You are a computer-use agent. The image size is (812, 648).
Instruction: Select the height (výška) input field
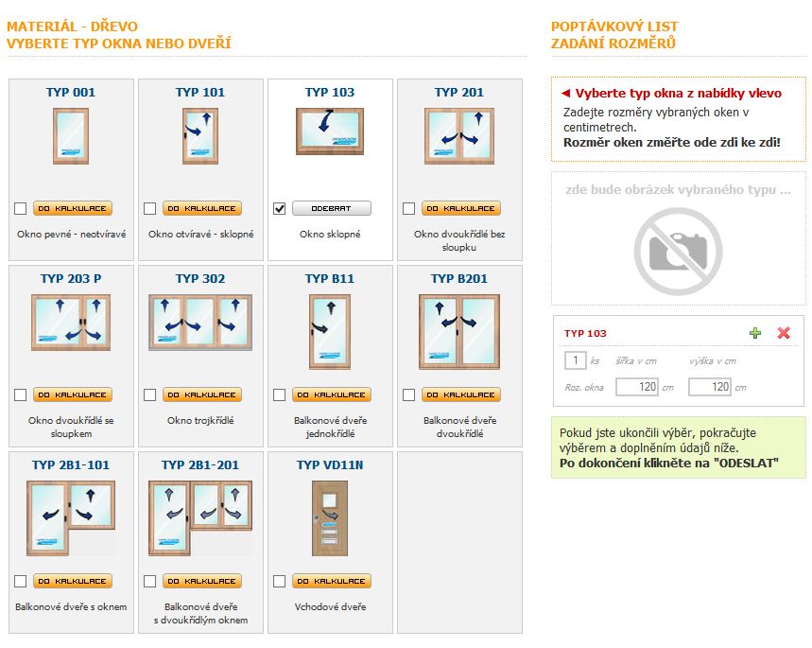(x=710, y=387)
